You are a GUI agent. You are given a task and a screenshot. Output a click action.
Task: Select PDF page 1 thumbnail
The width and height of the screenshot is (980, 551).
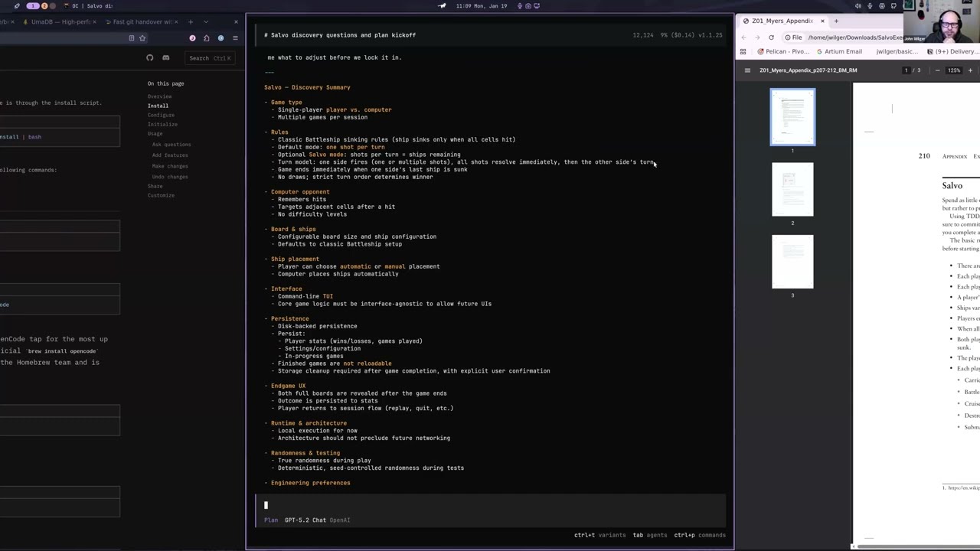792,117
